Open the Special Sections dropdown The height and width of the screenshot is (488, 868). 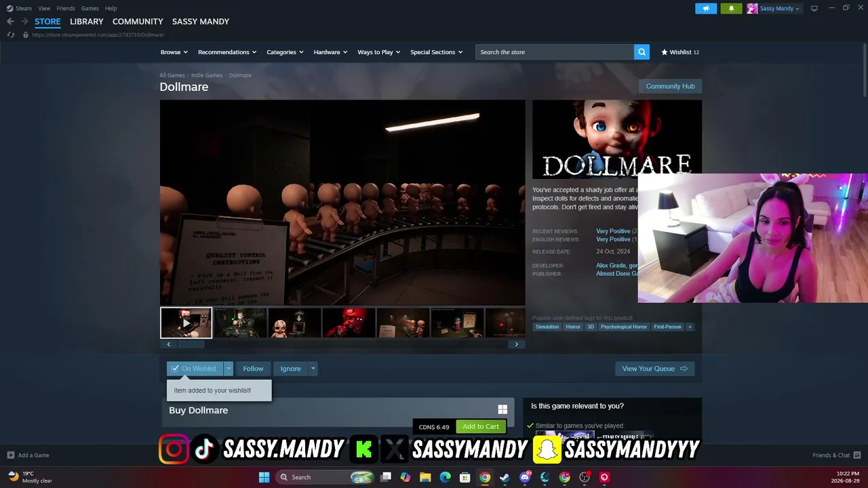click(x=436, y=52)
